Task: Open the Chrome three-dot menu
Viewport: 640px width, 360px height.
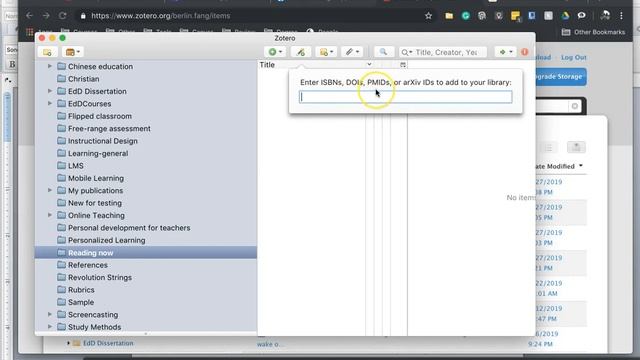Action: 621,16
